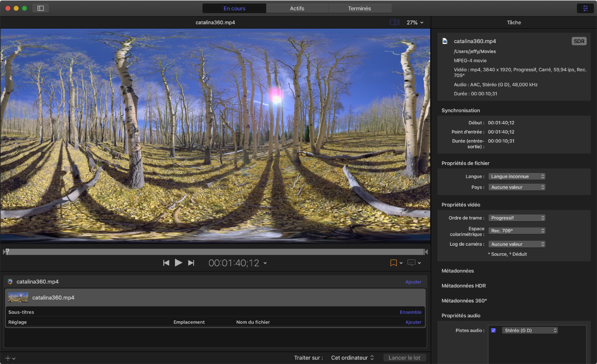Click the plus add button at bottom left
The height and width of the screenshot is (364, 597).
10,358
